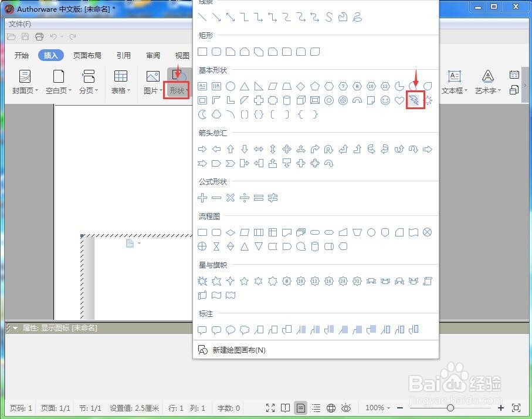Open the 开始 ribbon tab

pos(21,55)
